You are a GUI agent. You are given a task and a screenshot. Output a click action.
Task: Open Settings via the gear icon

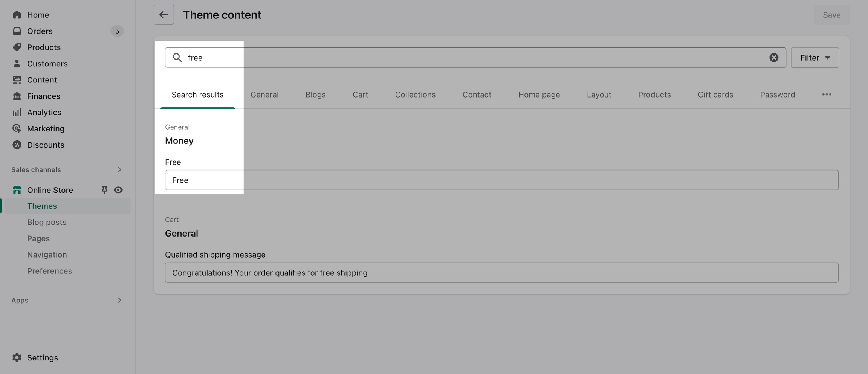tap(17, 357)
